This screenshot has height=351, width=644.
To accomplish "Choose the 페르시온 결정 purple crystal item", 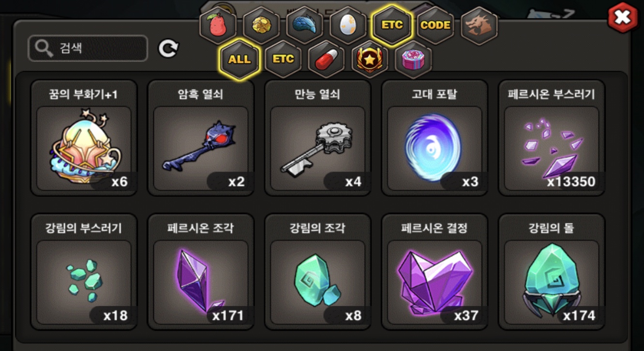I will 434,272.
